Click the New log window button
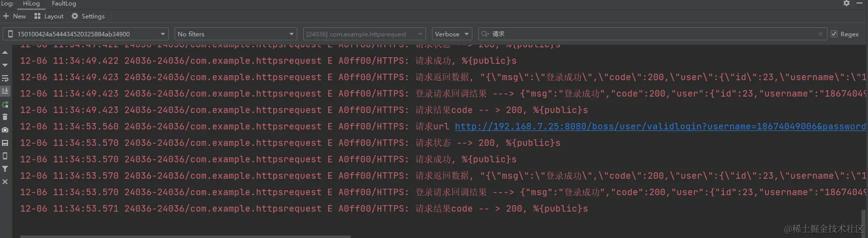The width and height of the screenshot is (868, 238). tap(14, 16)
